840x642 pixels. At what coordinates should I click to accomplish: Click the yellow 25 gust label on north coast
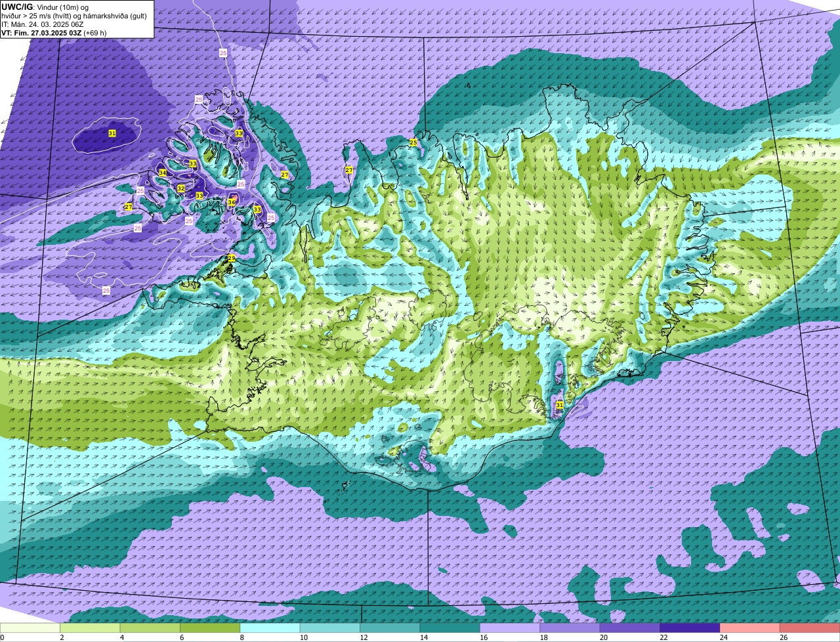point(413,142)
